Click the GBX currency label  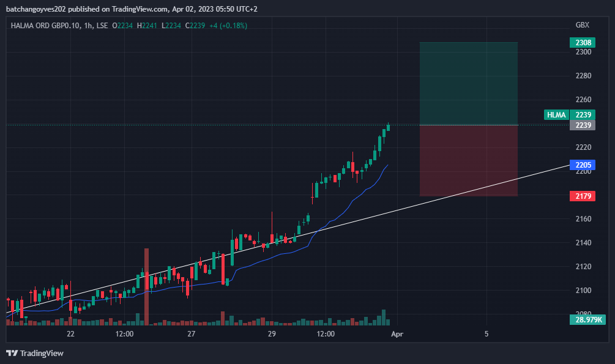tap(583, 24)
